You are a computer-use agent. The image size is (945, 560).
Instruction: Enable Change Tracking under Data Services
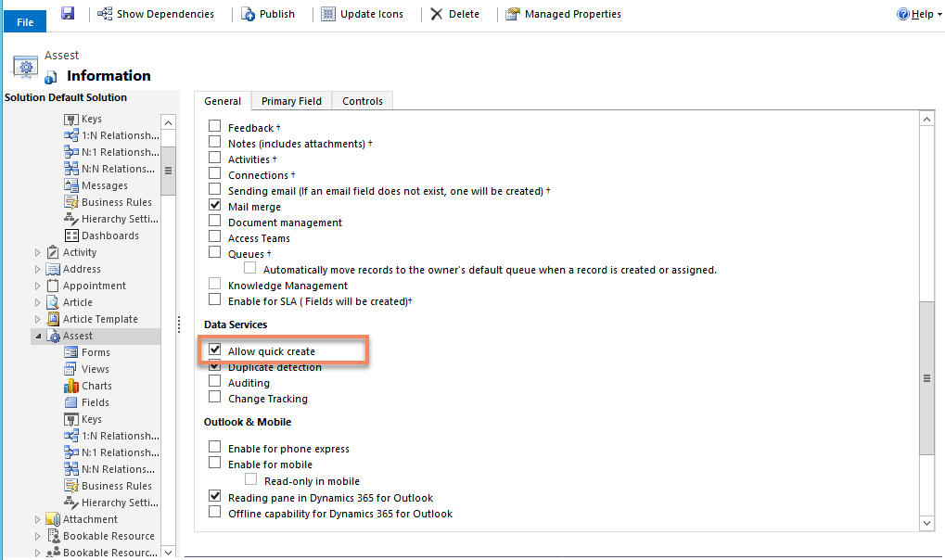pyautogui.click(x=215, y=399)
